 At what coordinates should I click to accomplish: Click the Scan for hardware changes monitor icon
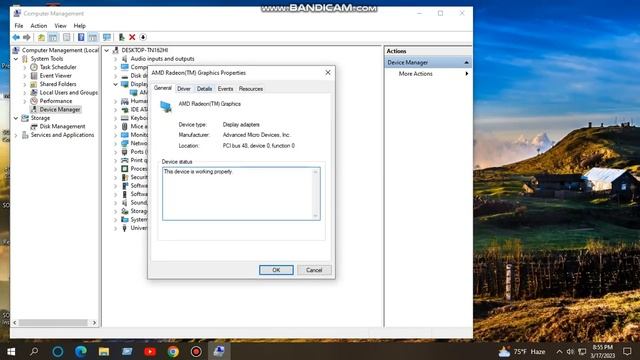pyautogui.click(x=107, y=38)
